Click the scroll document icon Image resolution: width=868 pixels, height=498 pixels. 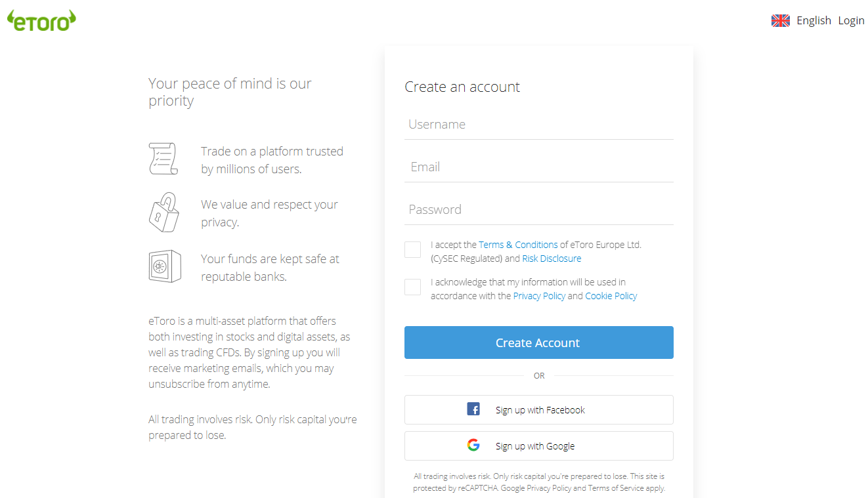click(163, 159)
